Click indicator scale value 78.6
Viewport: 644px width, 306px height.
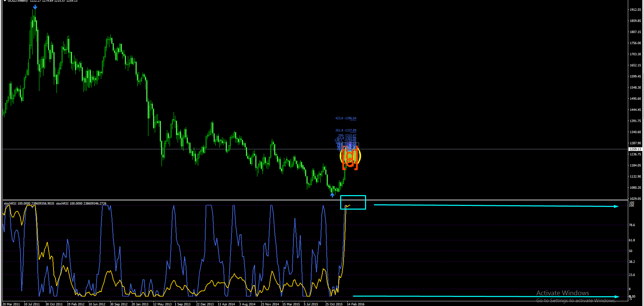coord(632,225)
